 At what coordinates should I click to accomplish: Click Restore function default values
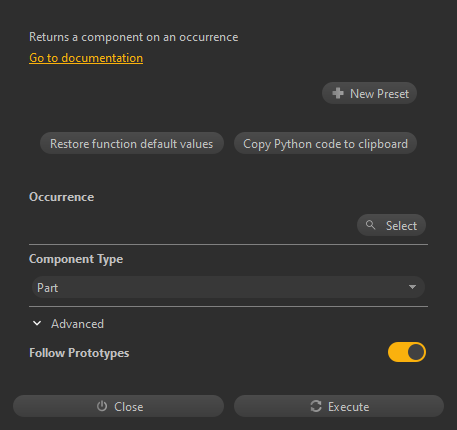[x=132, y=143]
